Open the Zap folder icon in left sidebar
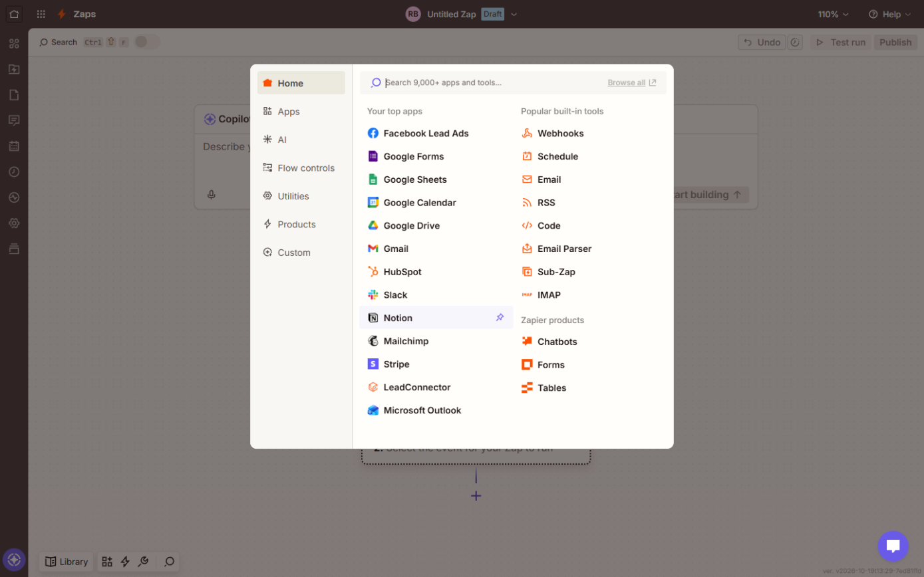Screen dimensions: 924x577 pyautogui.click(x=14, y=69)
